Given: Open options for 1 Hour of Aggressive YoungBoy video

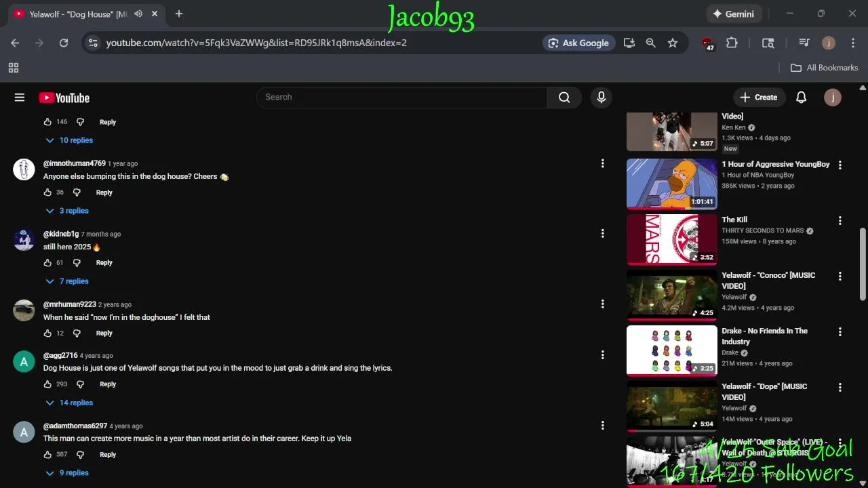Looking at the screenshot, I should 840,165.
